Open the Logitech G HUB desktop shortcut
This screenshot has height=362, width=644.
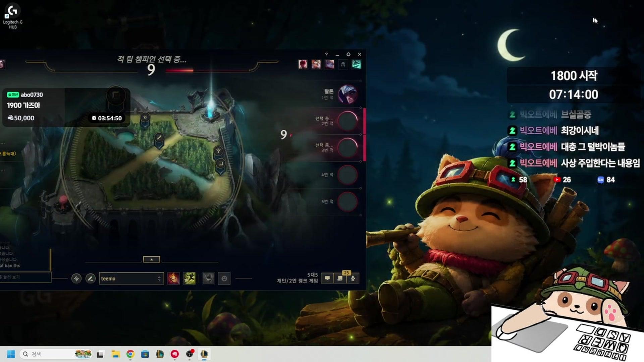tap(12, 16)
